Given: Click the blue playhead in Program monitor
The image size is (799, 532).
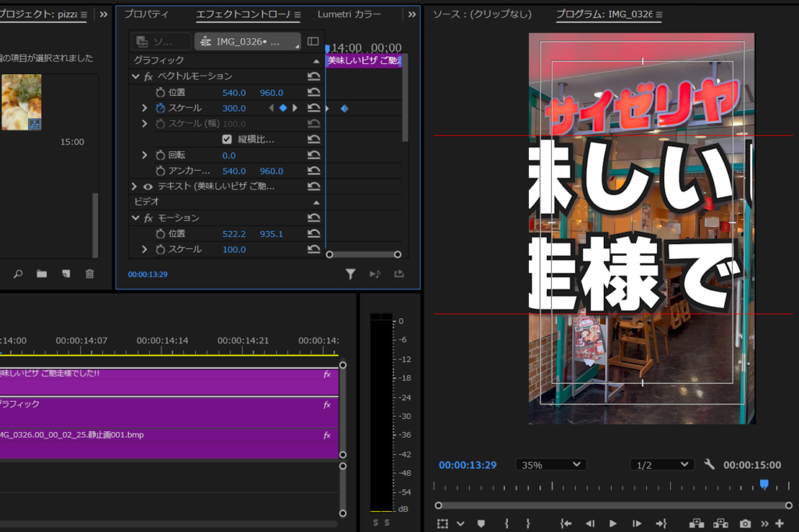Looking at the screenshot, I should pos(764,484).
